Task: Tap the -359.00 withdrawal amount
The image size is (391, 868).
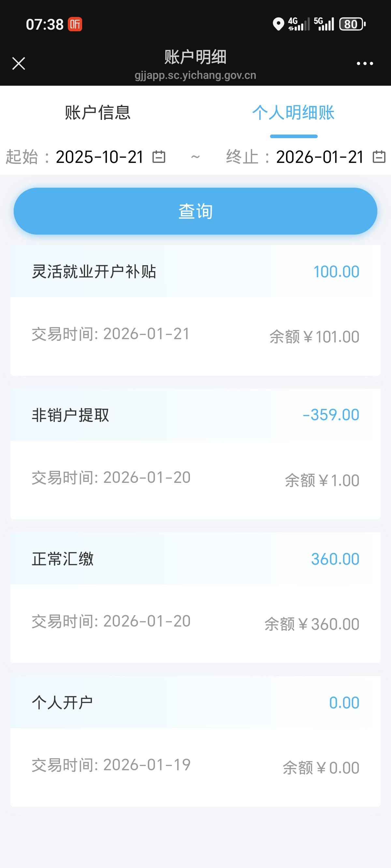Action: [331, 415]
